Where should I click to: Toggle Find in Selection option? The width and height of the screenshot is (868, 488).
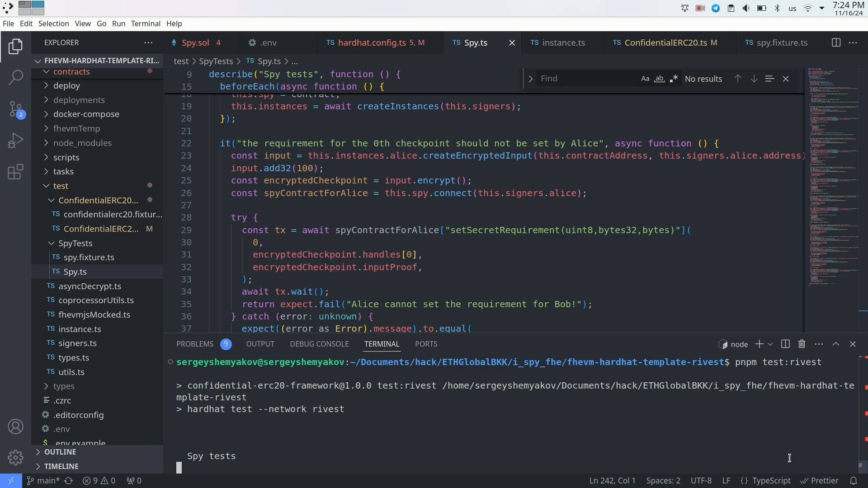pyautogui.click(x=769, y=79)
